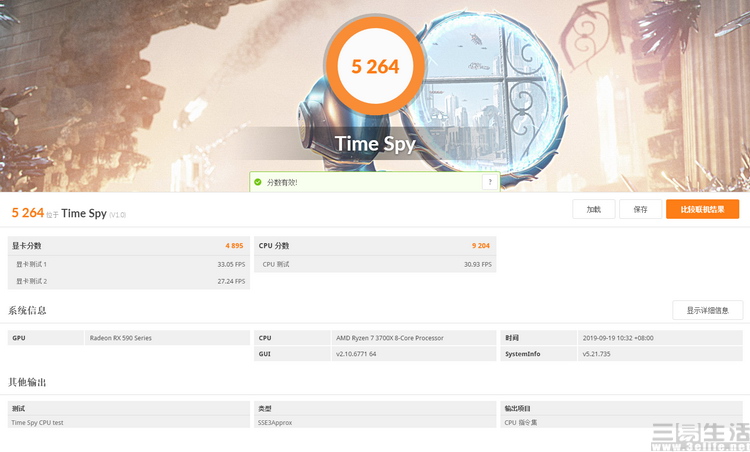The image size is (750, 452).
Task: Click the GPU label cell
Action: (x=46, y=338)
